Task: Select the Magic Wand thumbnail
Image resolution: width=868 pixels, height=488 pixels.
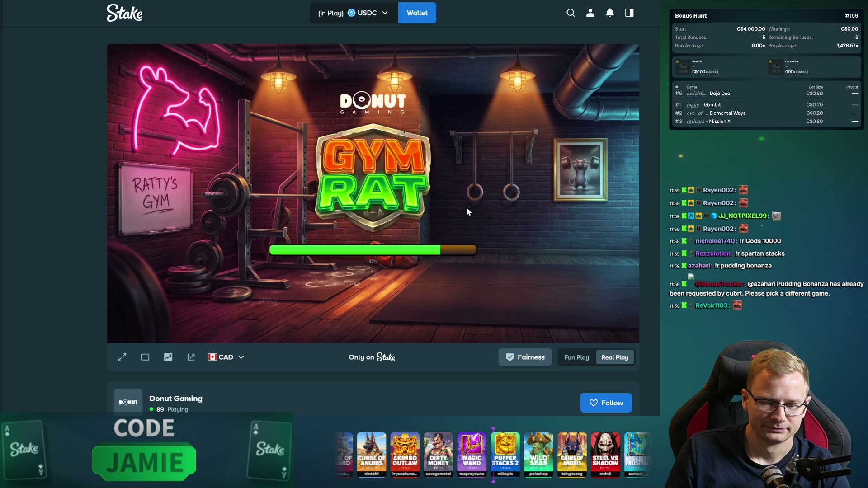Action: [472, 455]
